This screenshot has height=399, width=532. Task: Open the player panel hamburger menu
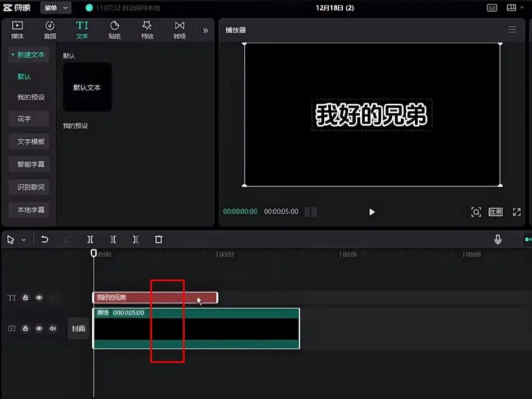(512, 30)
